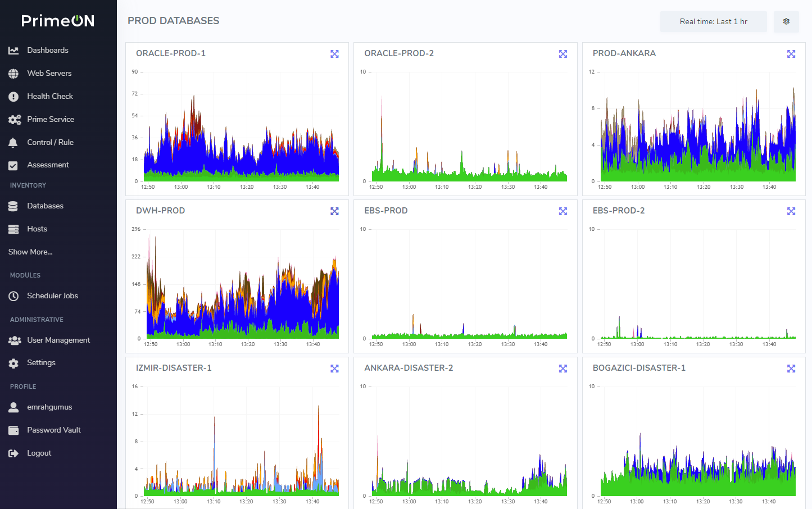Select Prime Service in sidebar
812x509 pixels.
point(51,120)
